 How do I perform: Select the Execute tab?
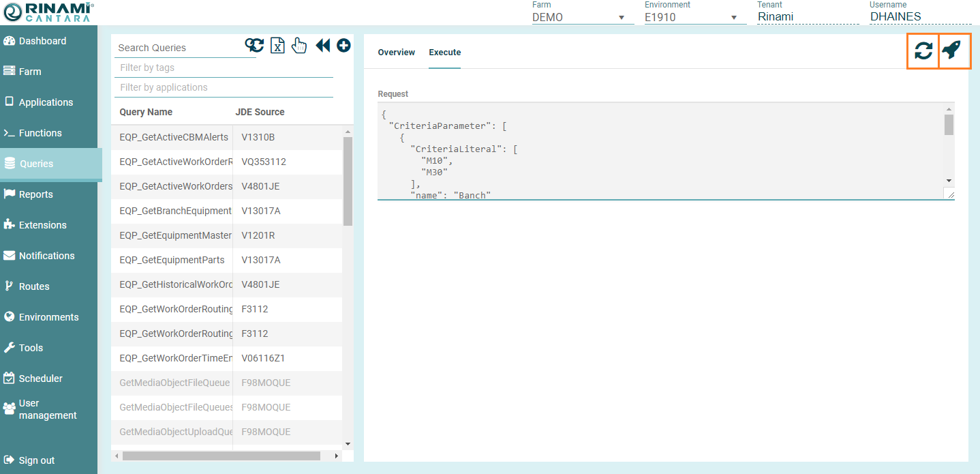click(444, 53)
